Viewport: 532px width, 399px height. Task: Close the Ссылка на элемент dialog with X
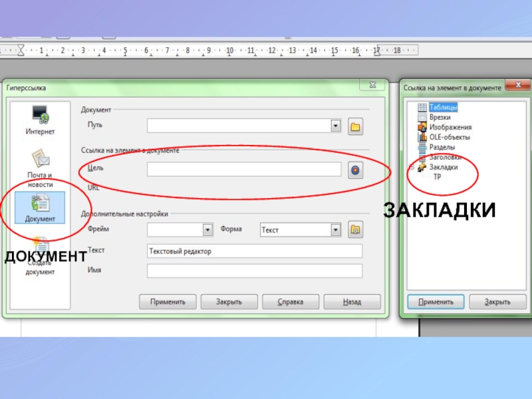[518, 85]
